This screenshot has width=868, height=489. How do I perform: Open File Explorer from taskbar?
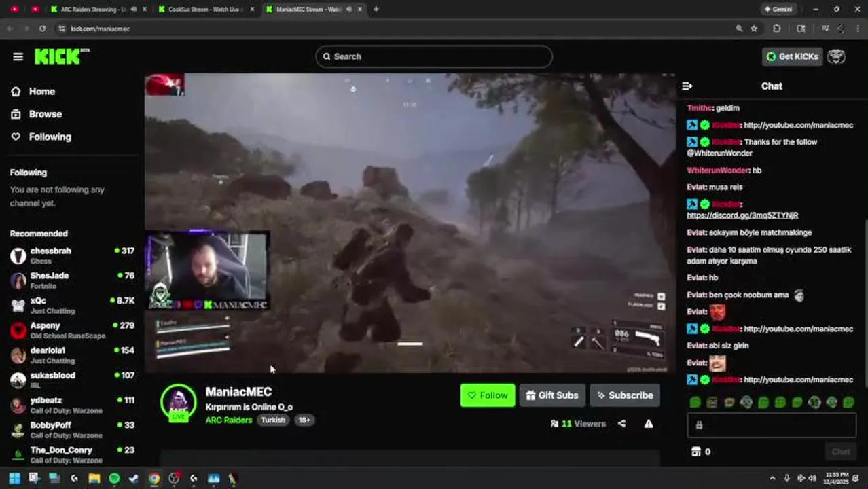coord(94,478)
